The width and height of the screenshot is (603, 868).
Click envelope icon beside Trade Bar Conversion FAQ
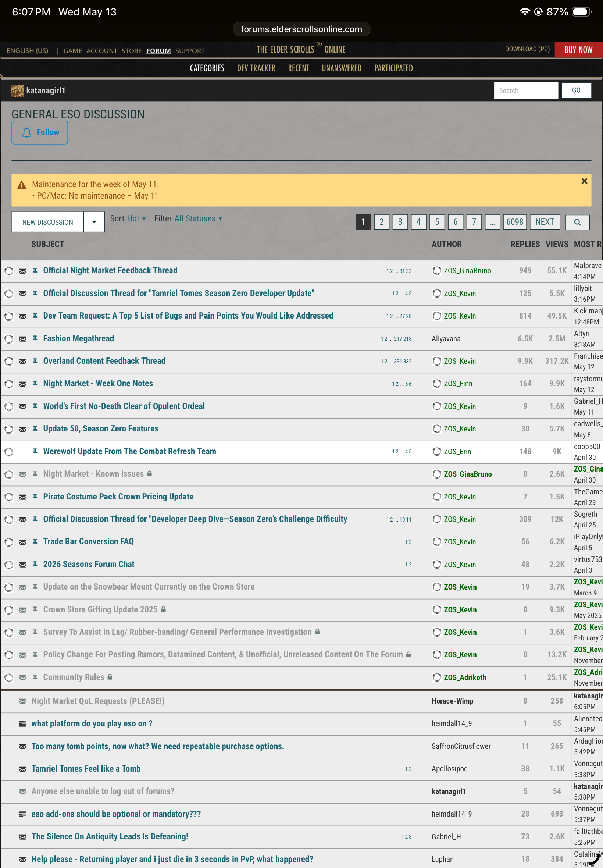click(x=23, y=542)
